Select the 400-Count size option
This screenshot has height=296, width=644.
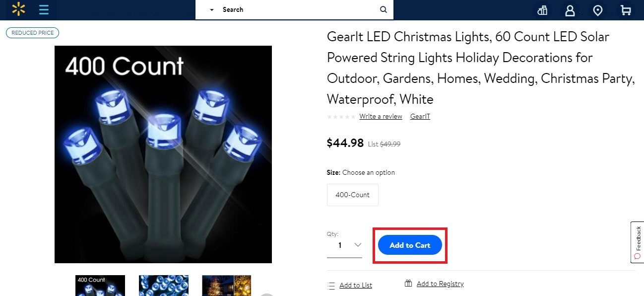click(x=352, y=195)
